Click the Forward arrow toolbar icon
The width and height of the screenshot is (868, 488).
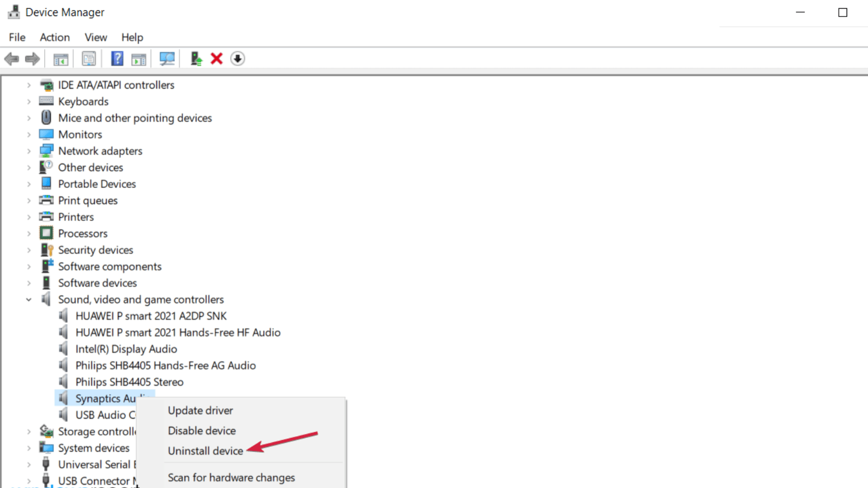(32, 59)
